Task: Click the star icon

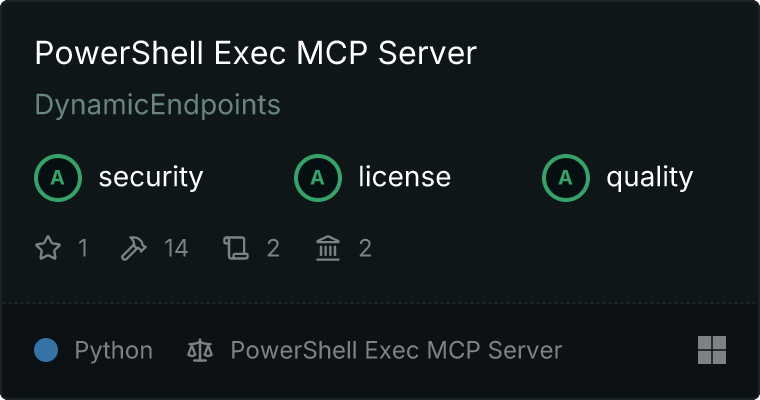Action: 48,248
